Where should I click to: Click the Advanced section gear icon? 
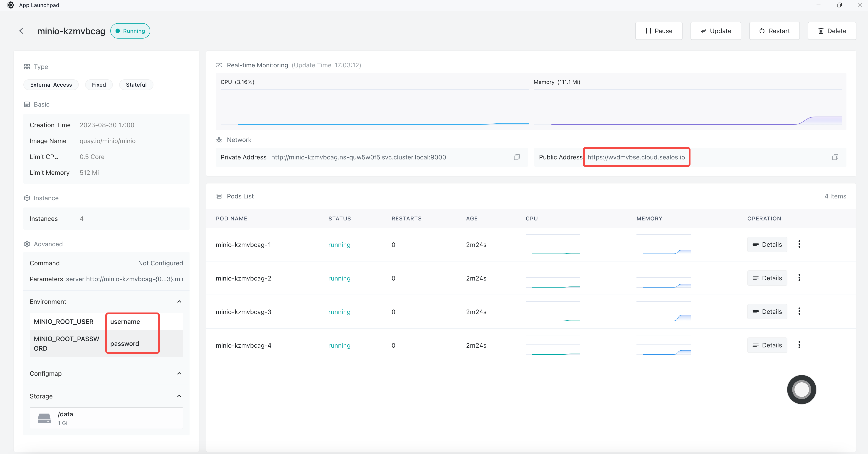click(27, 244)
